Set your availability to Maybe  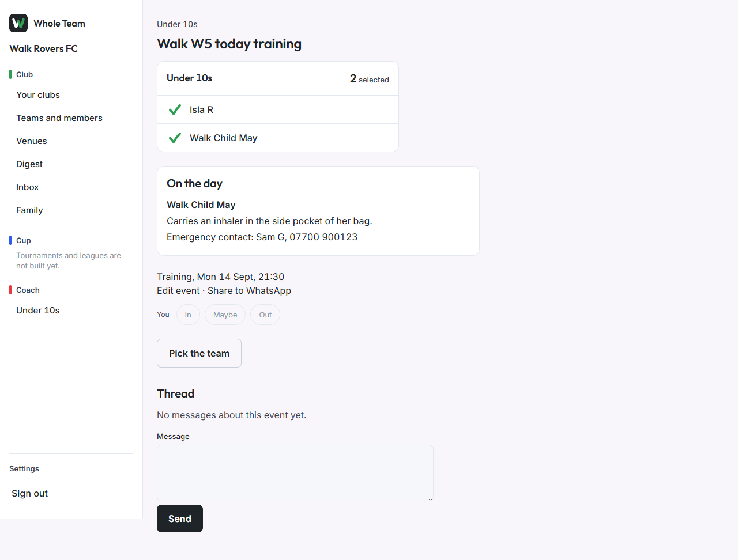(225, 315)
